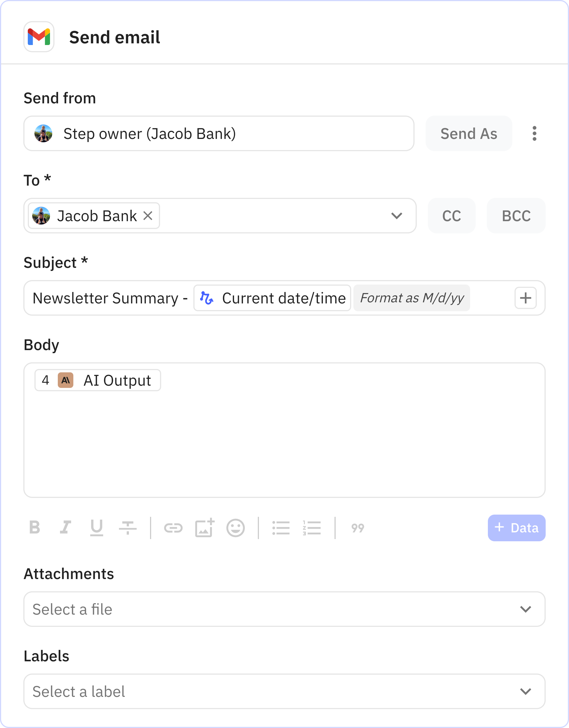Image resolution: width=569 pixels, height=728 pixels.
Task: Toggle bold formatting in body toolbar
Action: (x=35, y=528)
